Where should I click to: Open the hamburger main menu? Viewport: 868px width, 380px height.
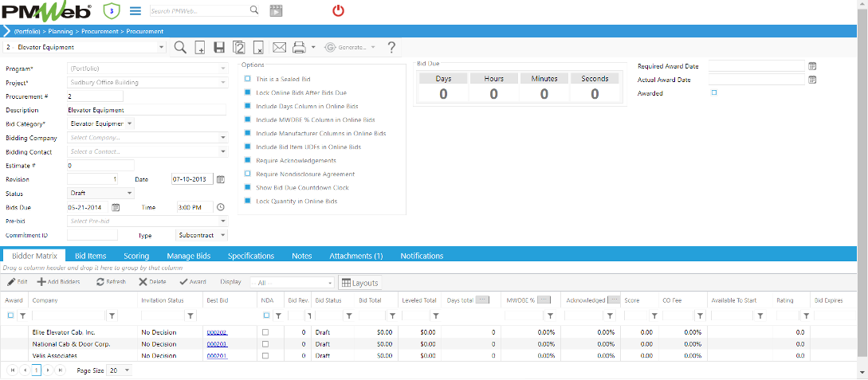pyautogui.click(x=135, y=10)
